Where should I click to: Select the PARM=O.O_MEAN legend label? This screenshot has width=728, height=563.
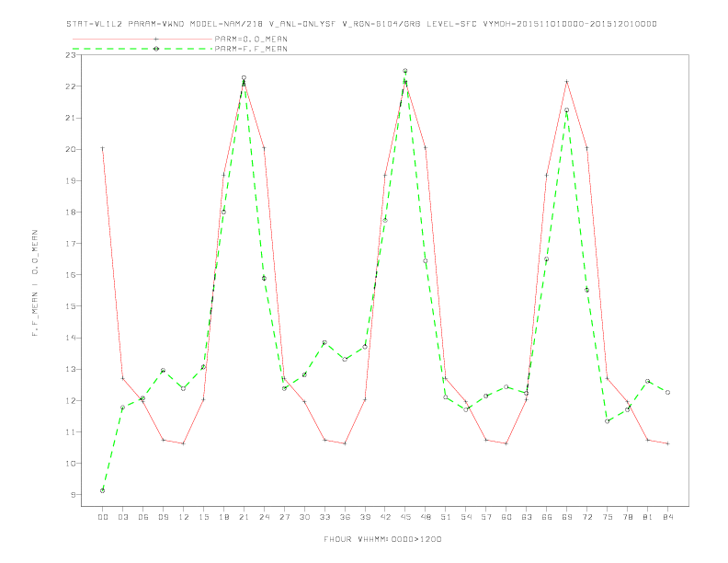(251, 39)
